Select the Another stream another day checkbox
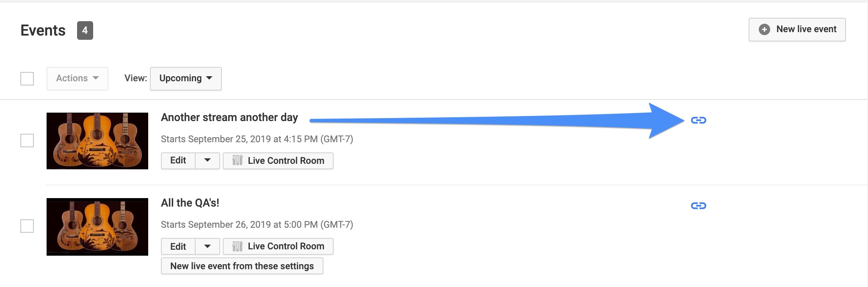Screen dimensions: 868x287 coord(27,141)
